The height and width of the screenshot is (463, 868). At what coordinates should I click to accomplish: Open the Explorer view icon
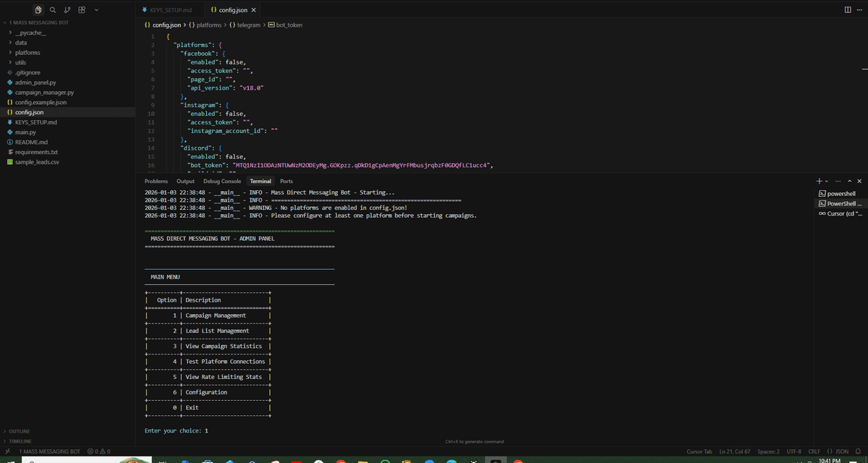[38, 10]
